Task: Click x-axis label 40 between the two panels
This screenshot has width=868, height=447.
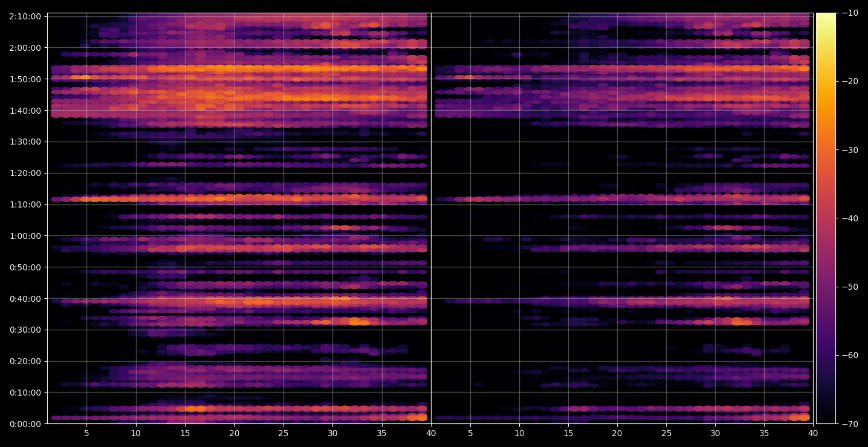Action: click(x=431, y=433)
